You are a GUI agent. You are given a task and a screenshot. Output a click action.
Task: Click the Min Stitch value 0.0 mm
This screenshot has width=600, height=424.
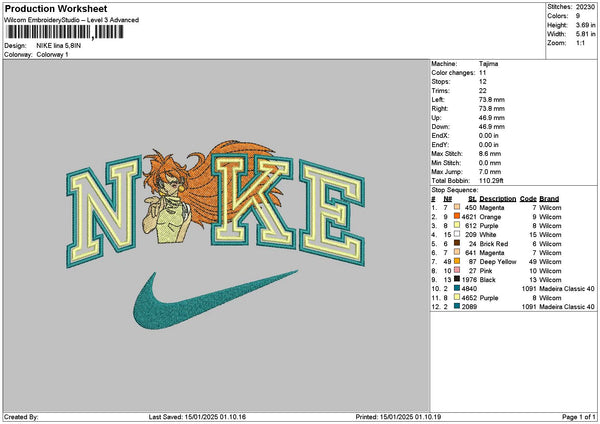(x=490, y=163)
